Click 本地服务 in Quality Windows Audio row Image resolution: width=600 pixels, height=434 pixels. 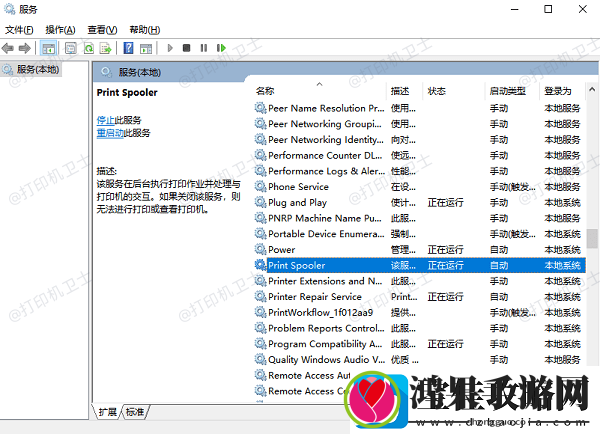(x=562, y=359)
